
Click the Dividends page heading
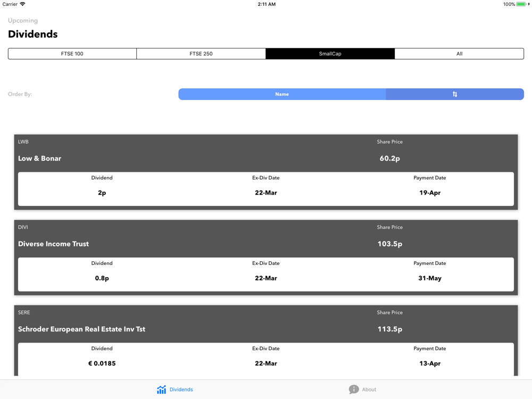click(x=33, y=34)
